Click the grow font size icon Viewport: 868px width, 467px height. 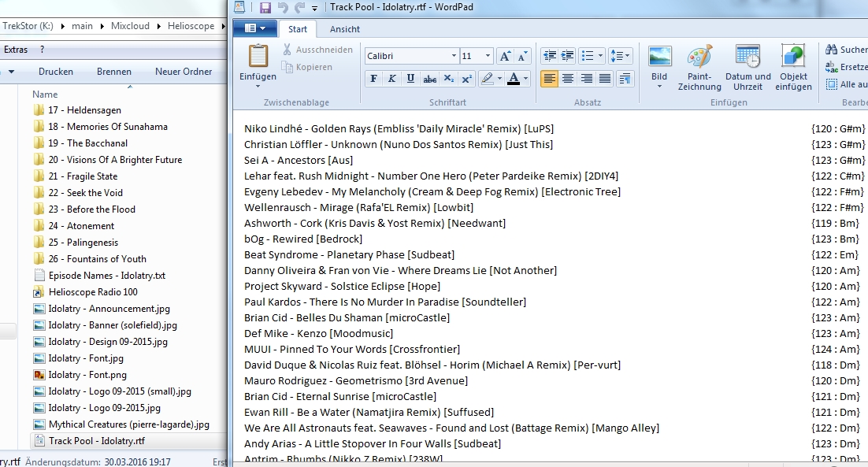point(505,56)
